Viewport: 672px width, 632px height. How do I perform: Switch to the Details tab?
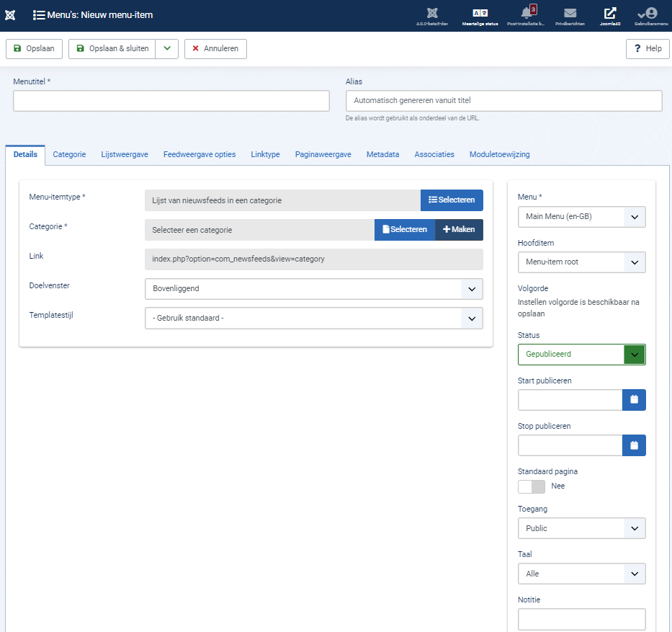pos(25,155)
